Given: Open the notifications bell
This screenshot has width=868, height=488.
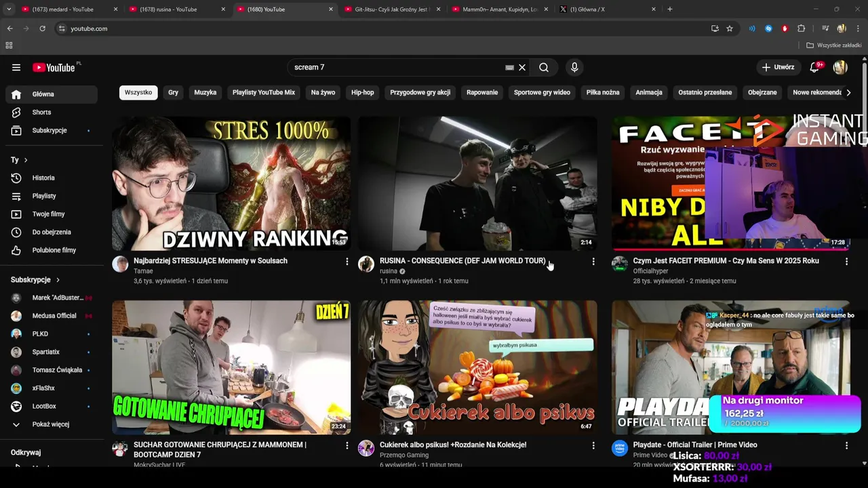Looking at the screenshot, I should 815,67.
